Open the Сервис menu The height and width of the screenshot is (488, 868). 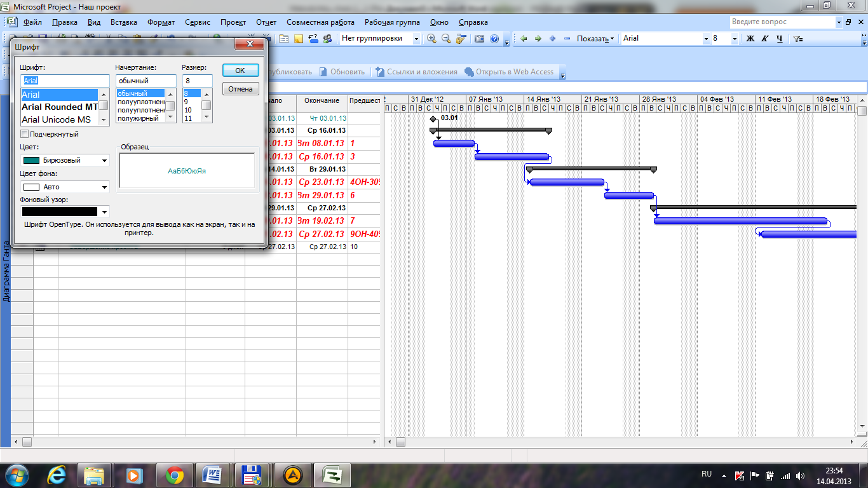pyautogui.click(x=198, y=22)
